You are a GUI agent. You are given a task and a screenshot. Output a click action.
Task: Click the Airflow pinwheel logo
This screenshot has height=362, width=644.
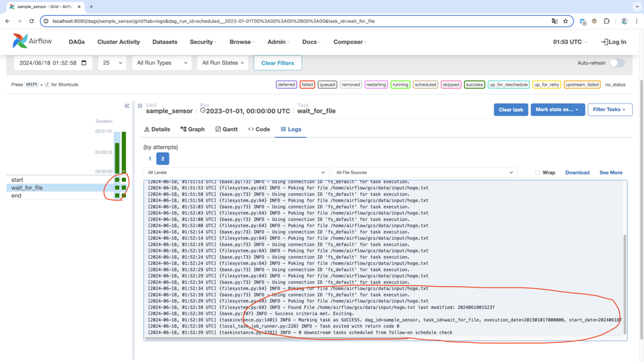20,41
